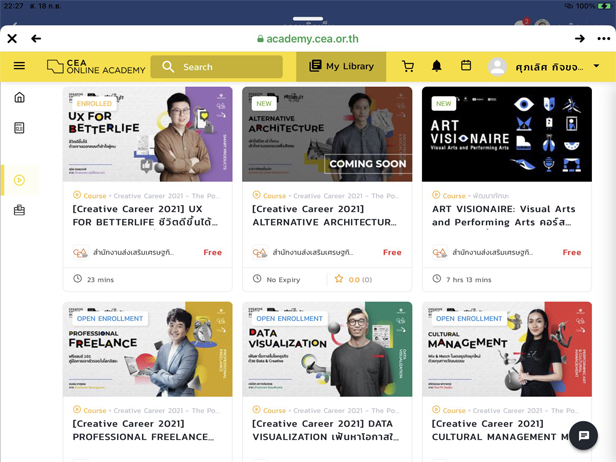Click '23 mins' duration on UX card
Screen dimensions: 616x462
pos(100,280)
